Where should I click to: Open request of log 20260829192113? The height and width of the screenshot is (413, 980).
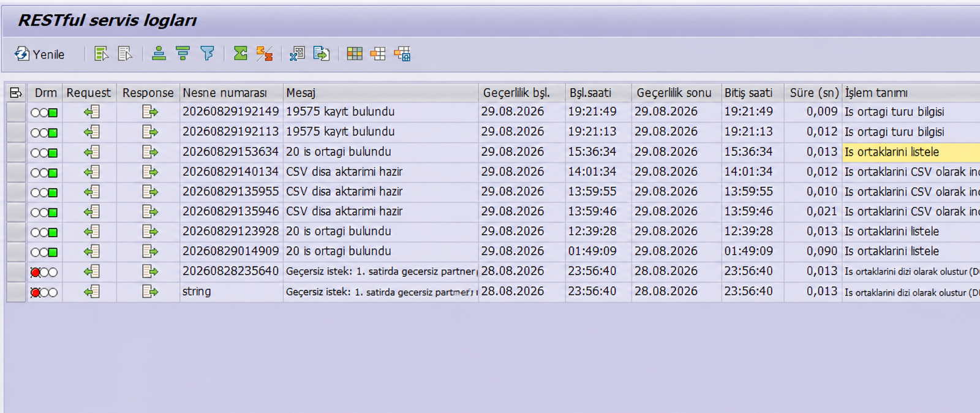point(92,132)
